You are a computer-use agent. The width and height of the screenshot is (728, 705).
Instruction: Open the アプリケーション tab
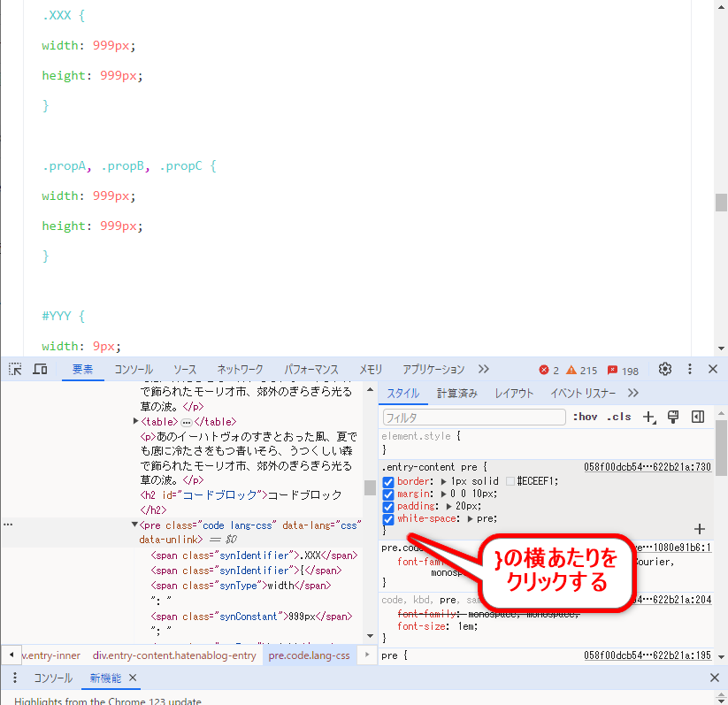coord(433,369)
